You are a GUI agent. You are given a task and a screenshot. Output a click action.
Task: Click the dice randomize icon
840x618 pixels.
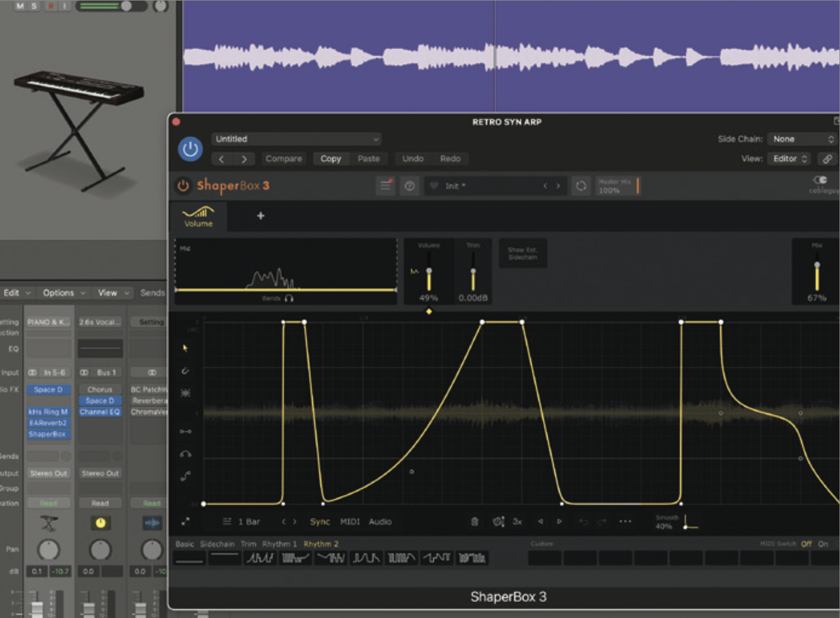[498, 521]
